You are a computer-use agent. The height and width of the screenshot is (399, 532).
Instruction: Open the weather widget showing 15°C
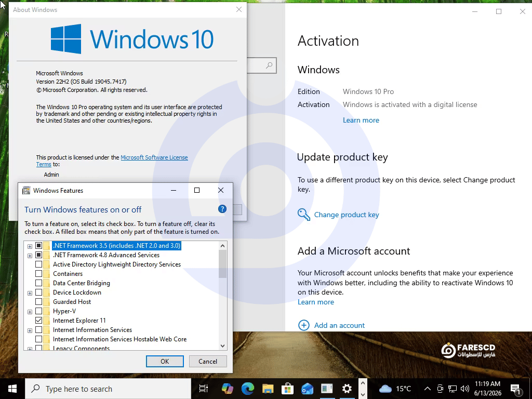coord(395,389)
